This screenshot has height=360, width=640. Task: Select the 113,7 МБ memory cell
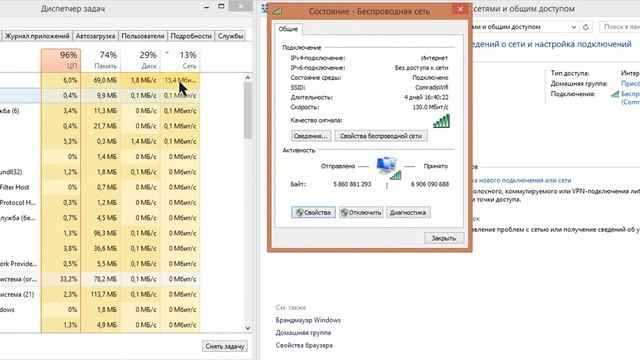[101, 294]
